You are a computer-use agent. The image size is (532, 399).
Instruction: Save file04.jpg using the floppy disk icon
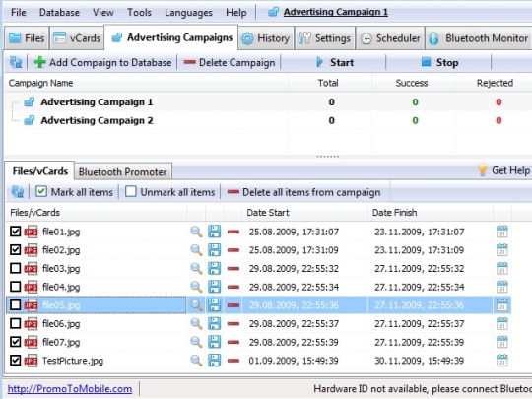click(x=215, y=287)
